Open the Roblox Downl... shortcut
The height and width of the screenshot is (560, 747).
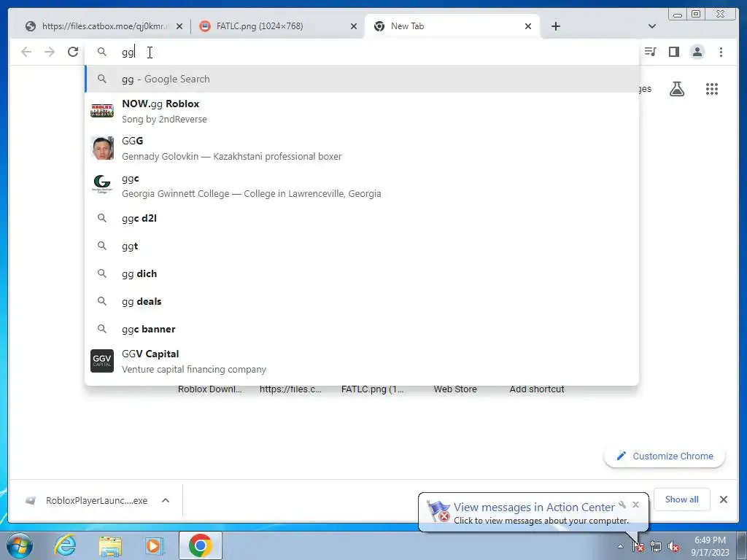coord(209,389)
